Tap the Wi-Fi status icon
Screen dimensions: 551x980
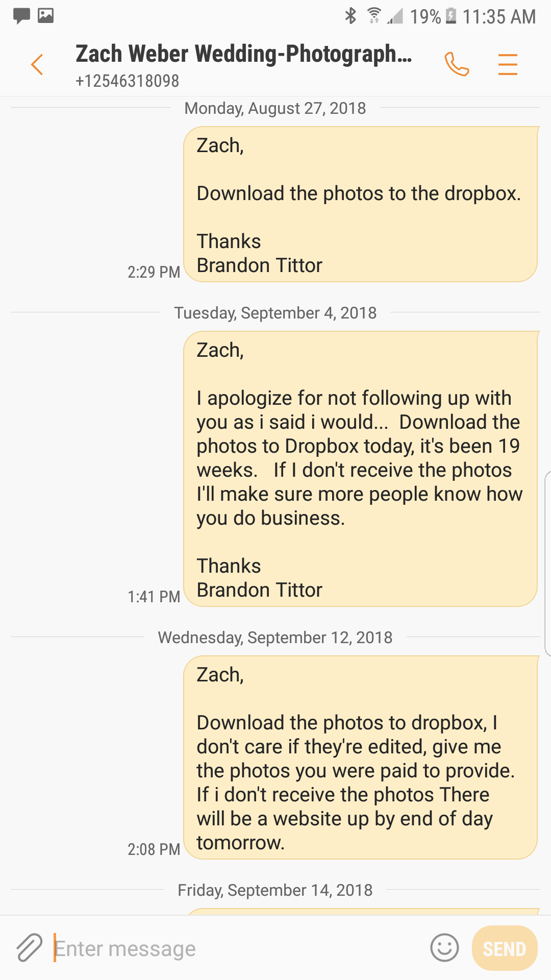(374, 16)
